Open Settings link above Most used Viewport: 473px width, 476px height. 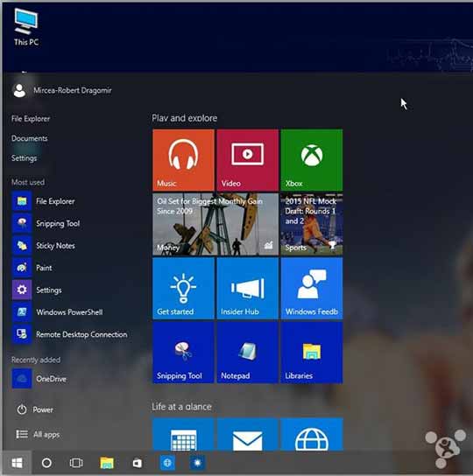[24, 158]
